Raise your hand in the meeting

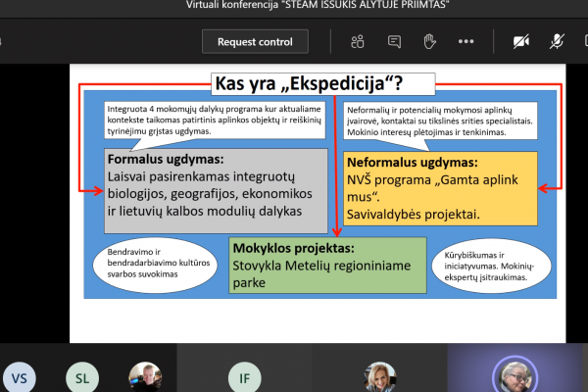coord(429,41)
